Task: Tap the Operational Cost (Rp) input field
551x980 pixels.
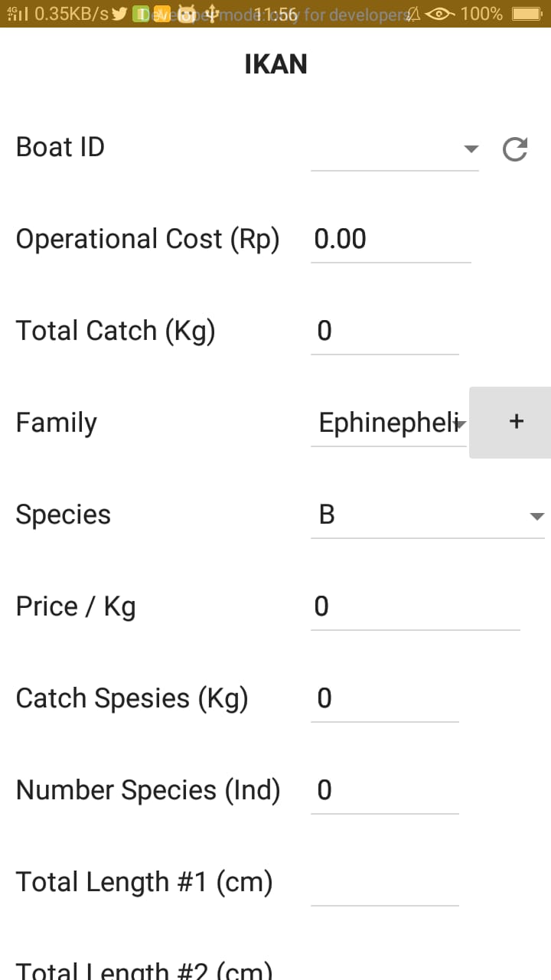Action: [390, 240]
